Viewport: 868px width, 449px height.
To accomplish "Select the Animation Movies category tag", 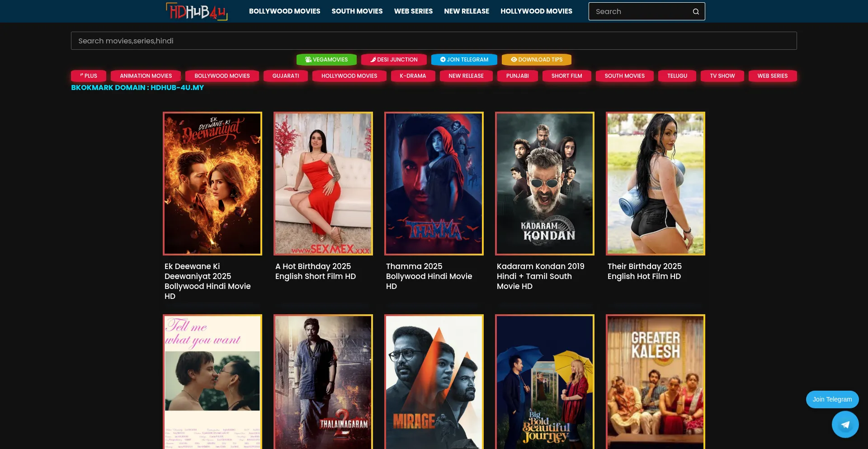I will pos(146,76).
